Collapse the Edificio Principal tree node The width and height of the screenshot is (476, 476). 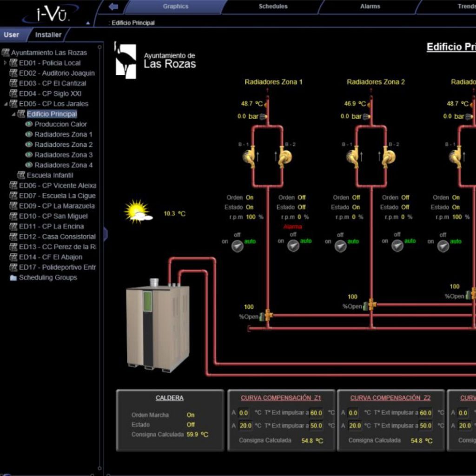(x=13, y=114)
